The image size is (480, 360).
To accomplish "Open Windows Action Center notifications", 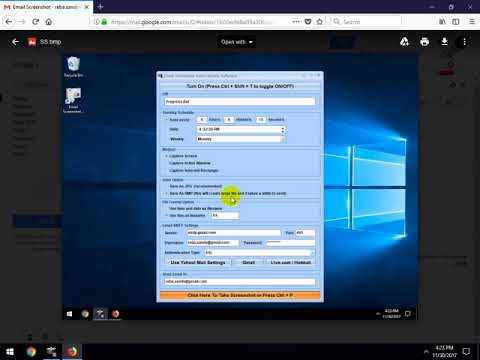I will point(466,352).
